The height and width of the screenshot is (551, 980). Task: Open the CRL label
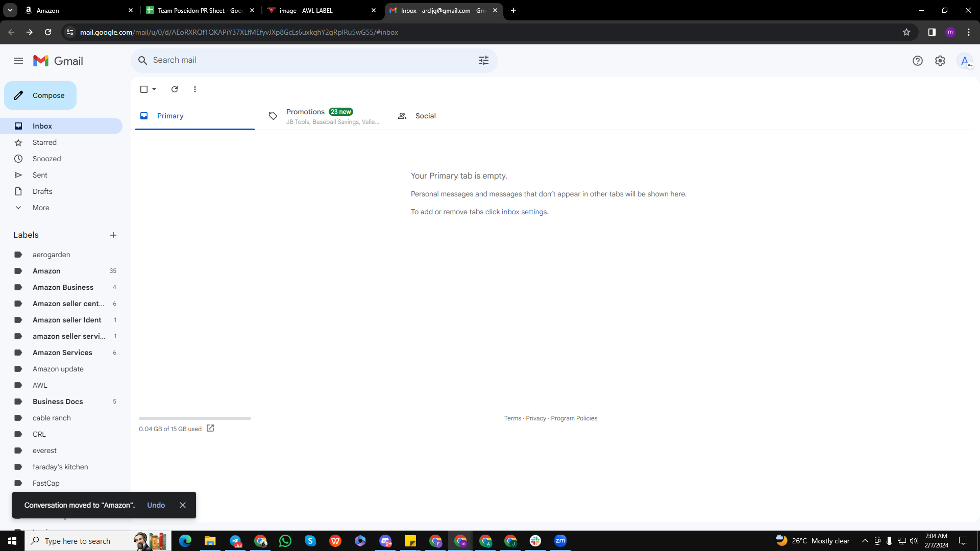coord(61,434)
